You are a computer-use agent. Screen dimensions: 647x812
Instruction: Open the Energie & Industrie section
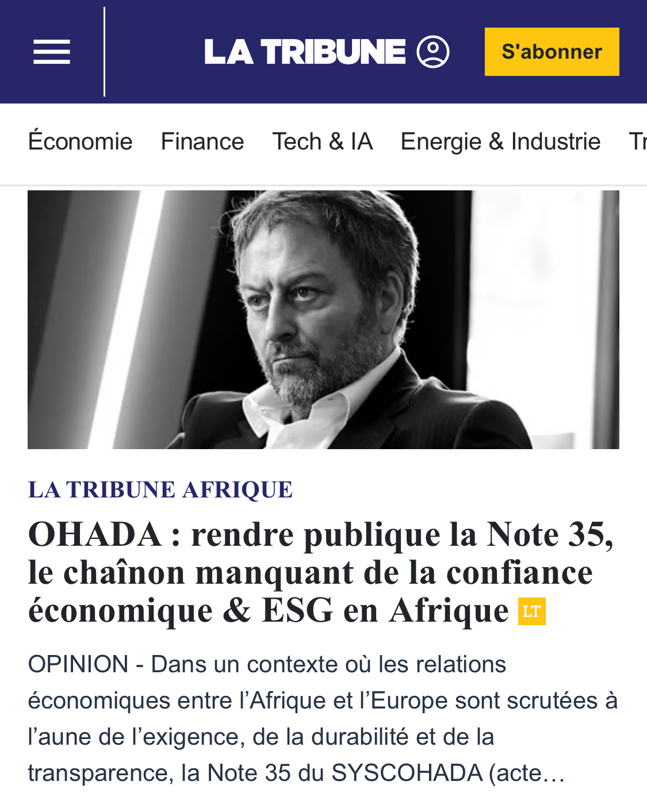[500, 141]
